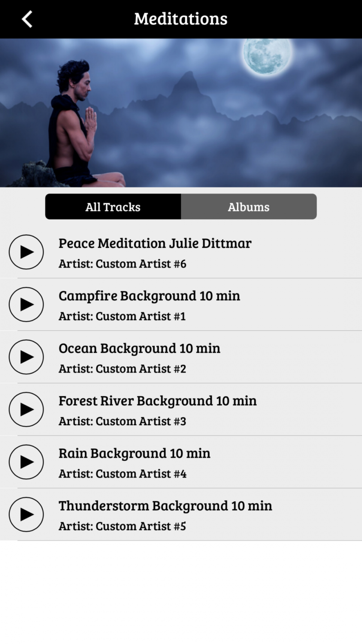Tap the Campfire Background 10 min title
Image resolution: width=362 pixels, height=644 pixels.
click(x=149, y=296)
